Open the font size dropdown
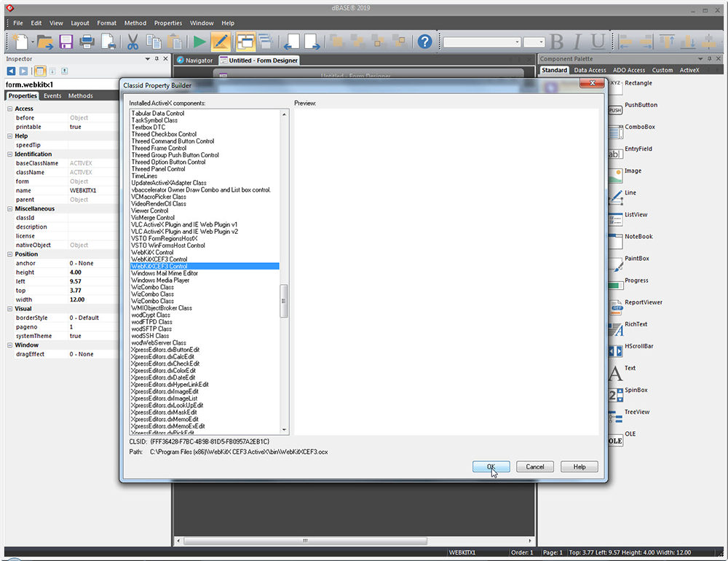This screenshot has width=728, height=561. (541, 42)
